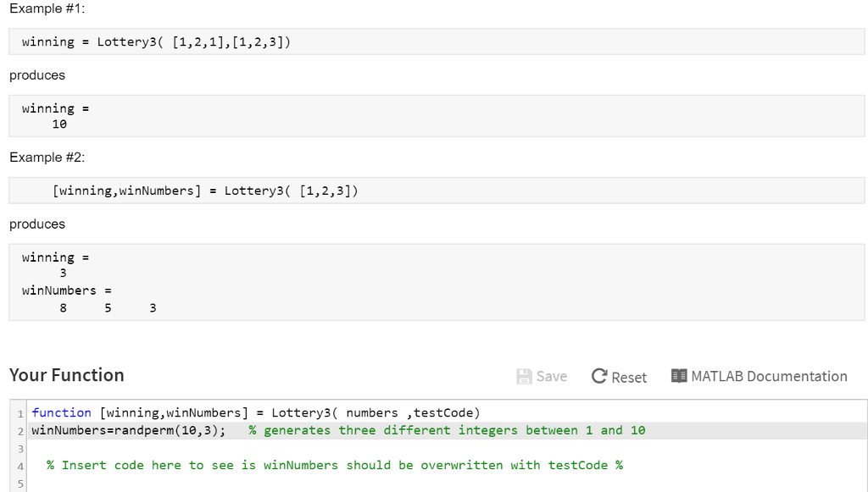Click the MATLAB Documentation book icon
Screen dimensions: 868x492
pos(678,376)
